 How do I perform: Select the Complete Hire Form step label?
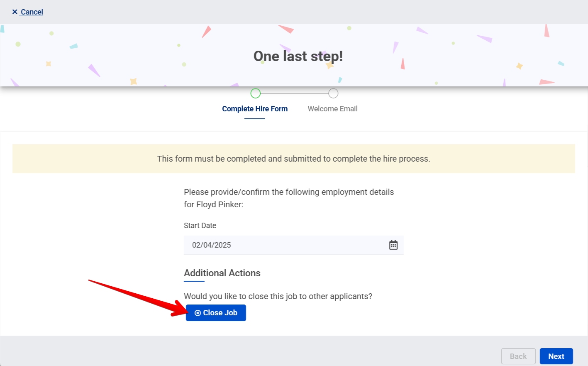(255, 108)
